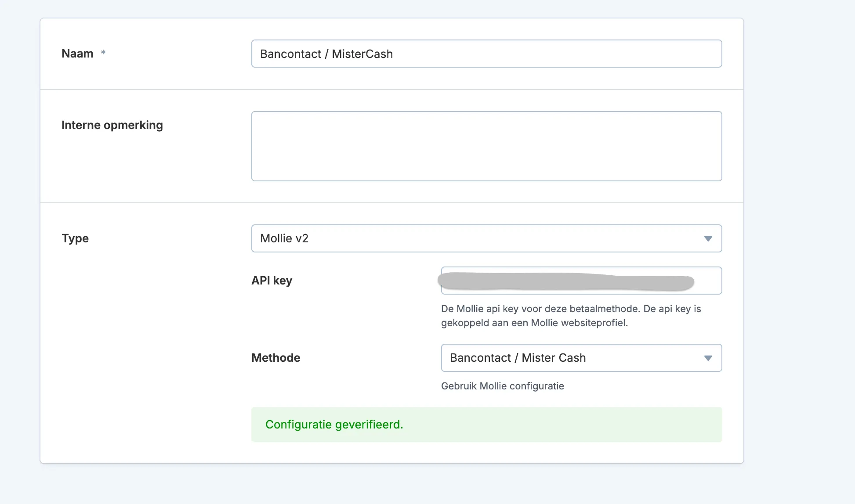Click the API key input field
855x504 pixels.
[x=581, y=281]
